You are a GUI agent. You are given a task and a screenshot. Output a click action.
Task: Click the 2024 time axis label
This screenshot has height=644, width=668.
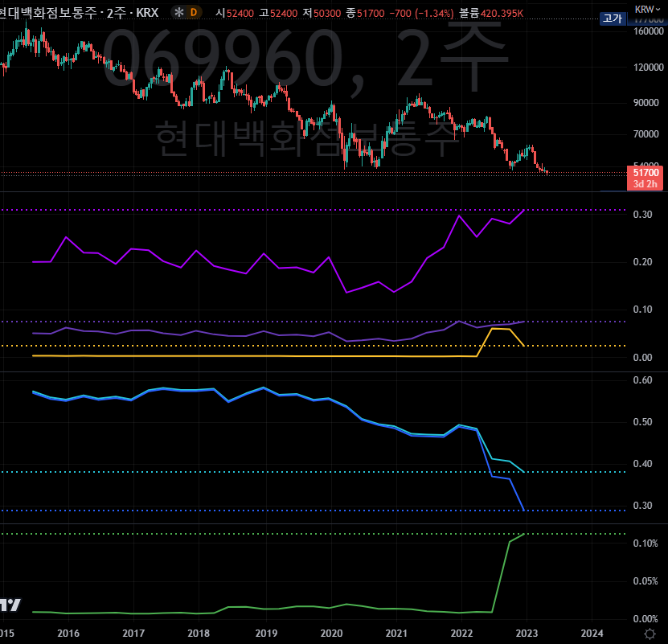[x=592, y=633]
